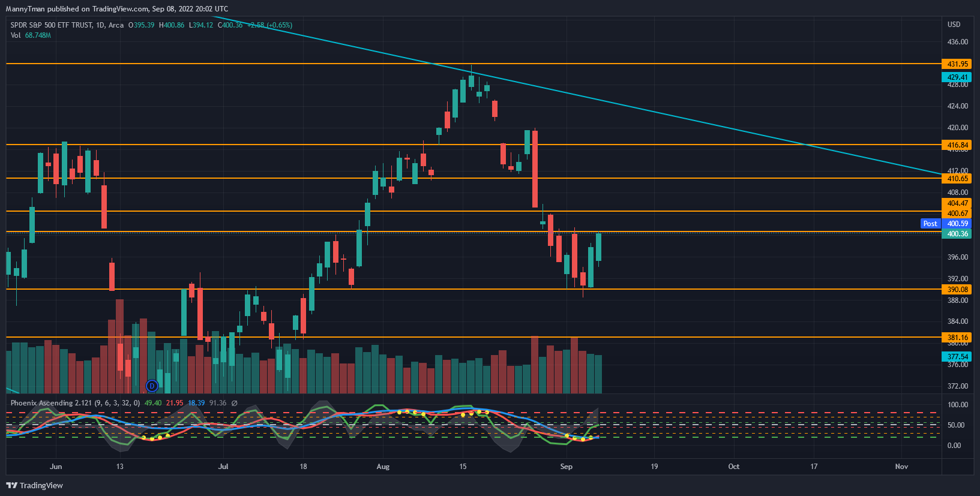Click the USD currency label
This screenshot has height=496, width=980.
click(954, 25)
